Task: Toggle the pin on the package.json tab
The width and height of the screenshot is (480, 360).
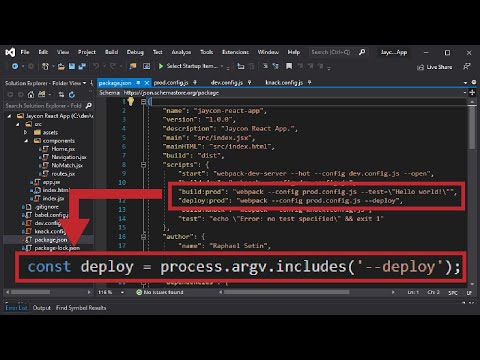Action: point(138,83)
